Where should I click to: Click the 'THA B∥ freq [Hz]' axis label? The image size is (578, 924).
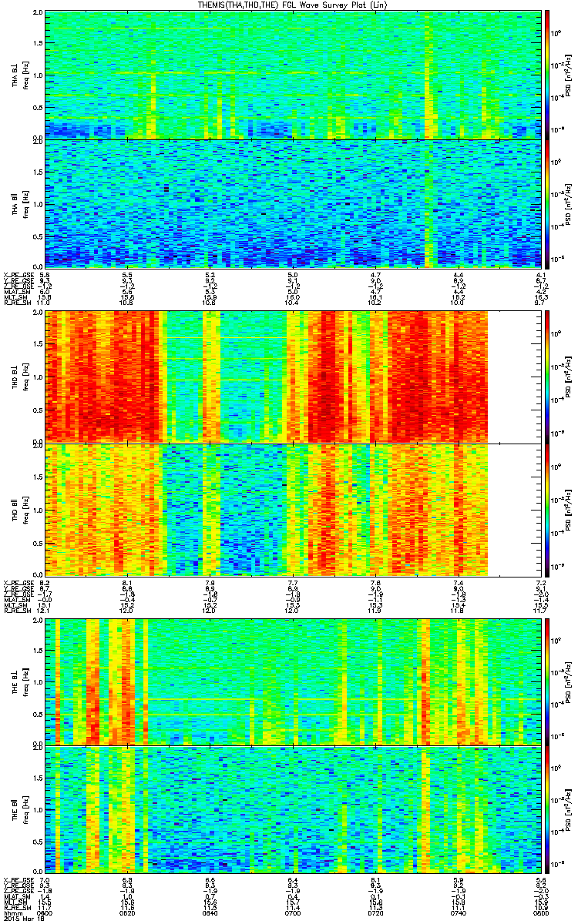(19, 203)
